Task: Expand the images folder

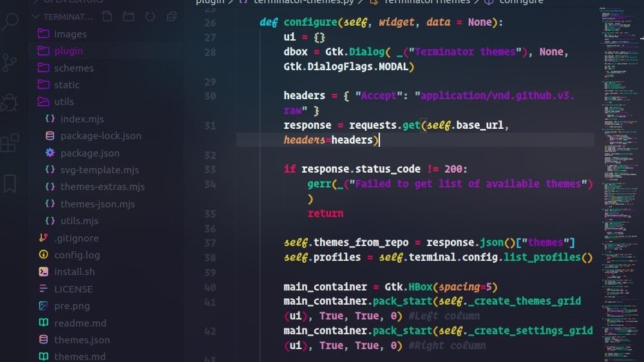Action: point(70,34)
